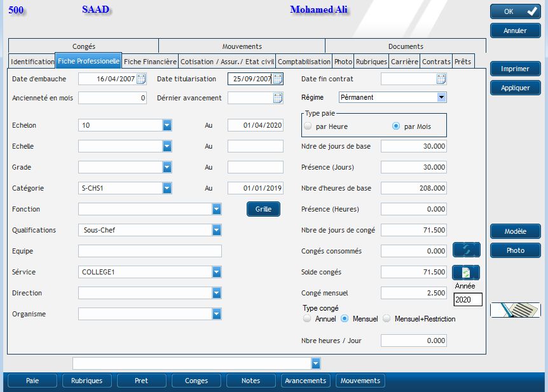
Task: Open the Carrière tab
Action: click(x=404, y=62)
